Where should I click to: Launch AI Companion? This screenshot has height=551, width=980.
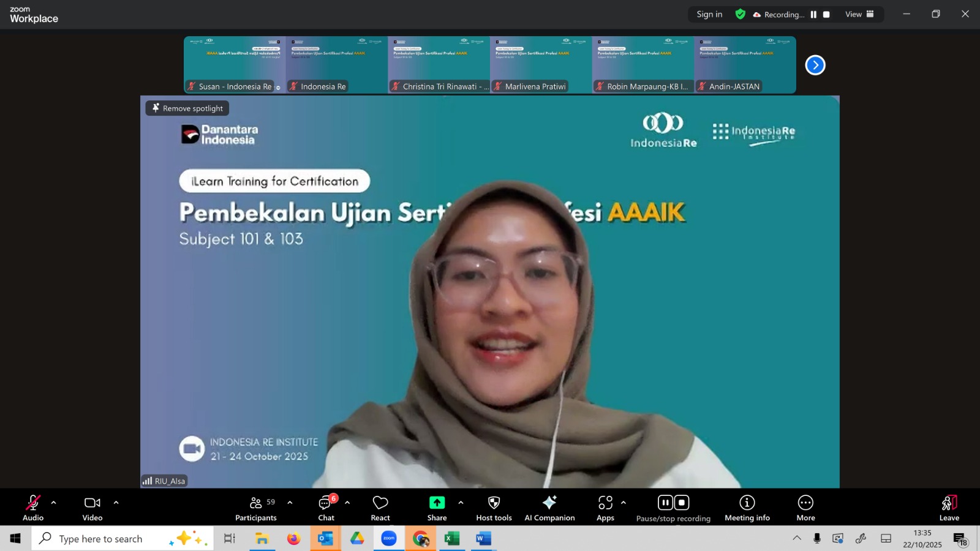point(549,508)
